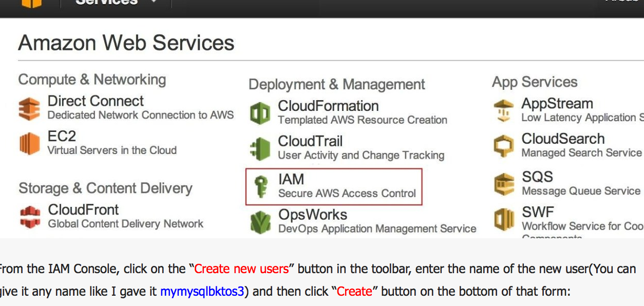Viewport: 644px width, 306px height.
Task: Click the CloudFront red icon
Action: [x=30, y=217]
